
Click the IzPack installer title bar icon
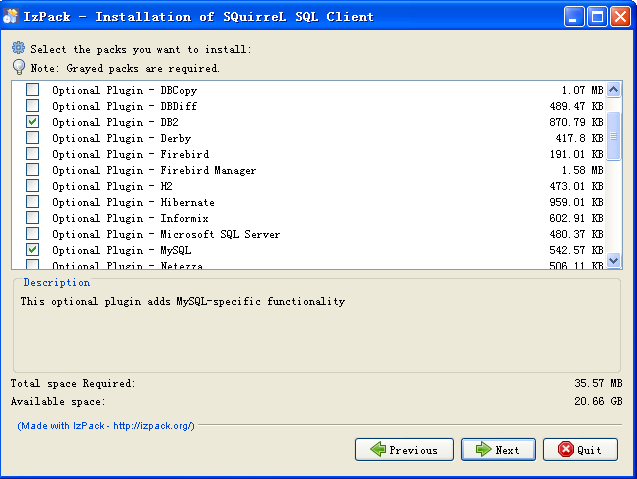(x=11, y=16)
